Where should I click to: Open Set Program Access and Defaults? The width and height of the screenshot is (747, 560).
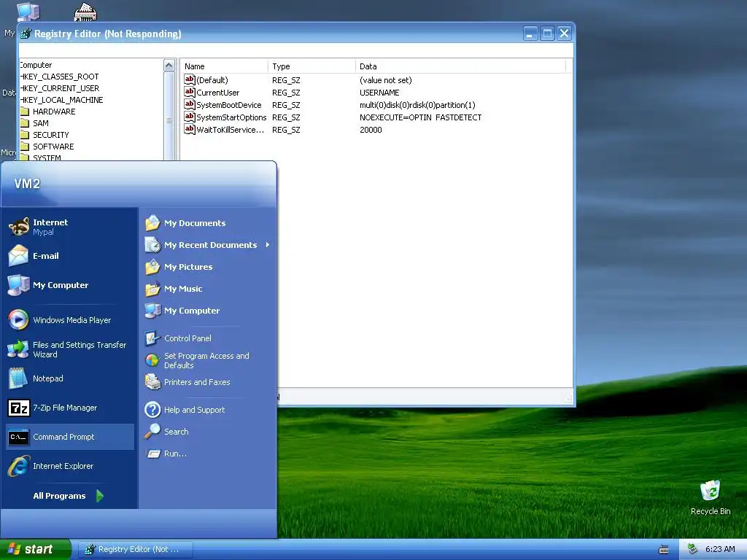coord(209,360)
